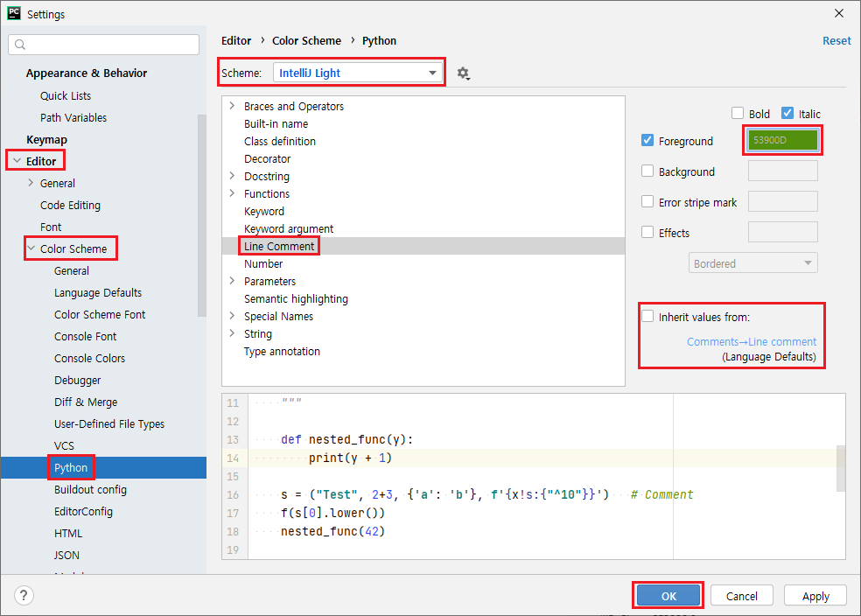This screenshot has height=616, width=861.
Task: Click the Effects color swatch
Action: [782, 232]
